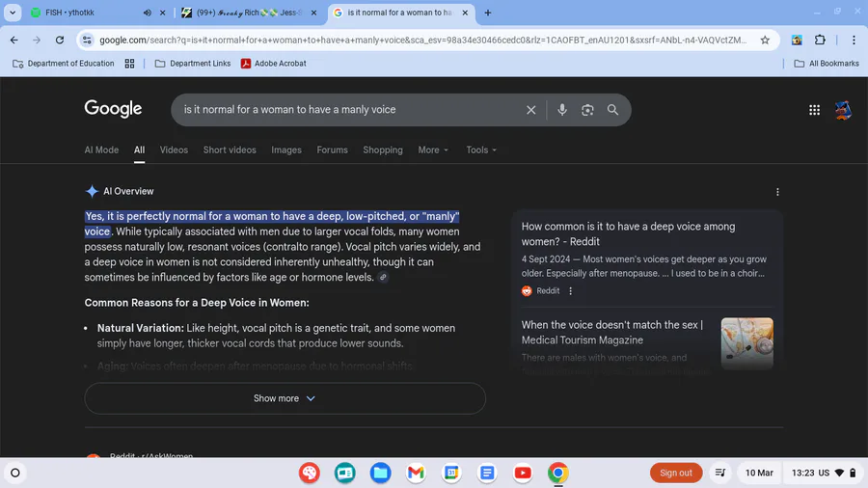This screenshot has height=488, width=868.
Task: Open Google account profile picture
Action: click(x=843, y=110)
